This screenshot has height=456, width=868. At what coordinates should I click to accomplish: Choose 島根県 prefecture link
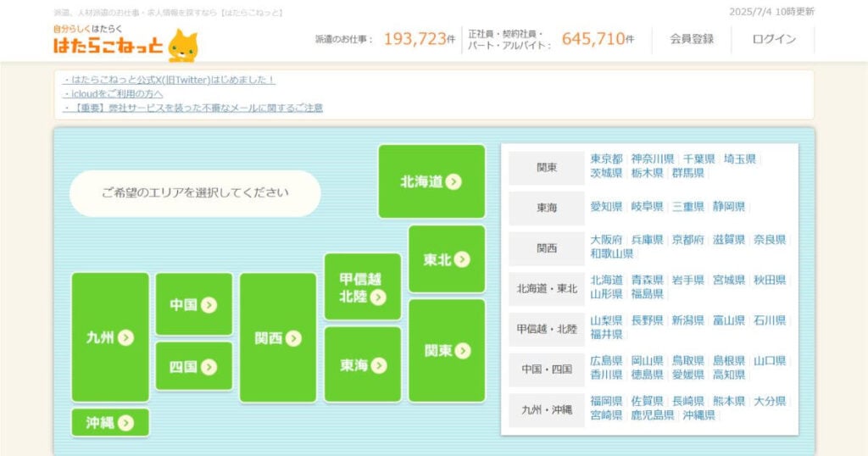tap(729, 361)
